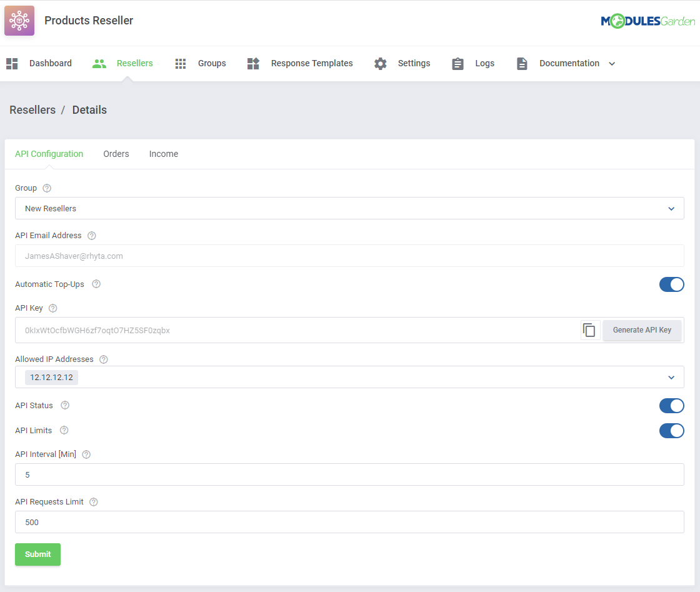
Task: Click the Resellers people icon
Action: click(99, 63)
